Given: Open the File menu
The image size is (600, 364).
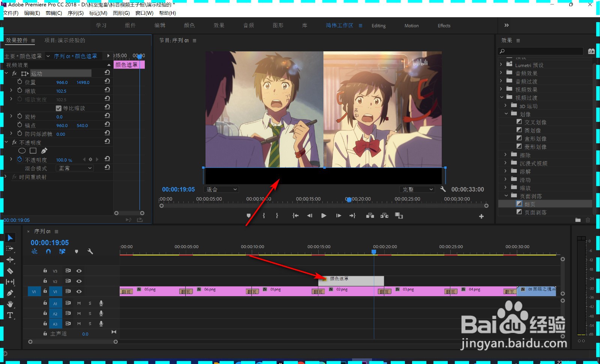Looking at the screenshot, I should pos(11,13).
